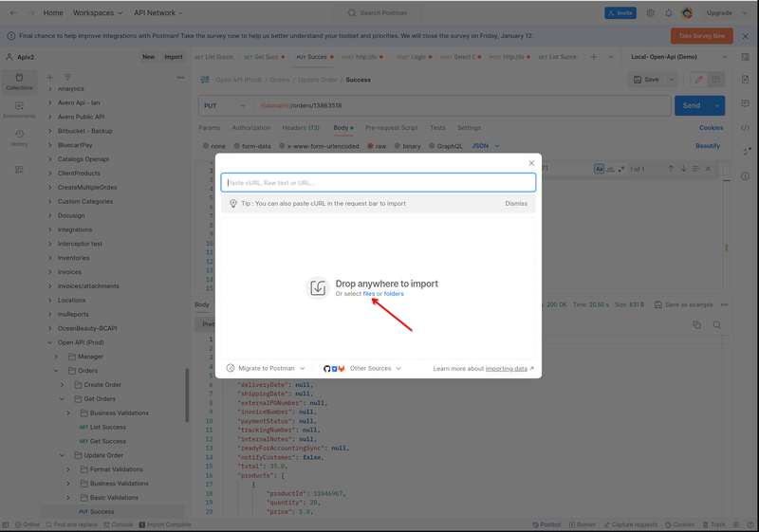Screen dimensions: 759x532
Task: Go back with the left arrow
Action: [13, 13]
